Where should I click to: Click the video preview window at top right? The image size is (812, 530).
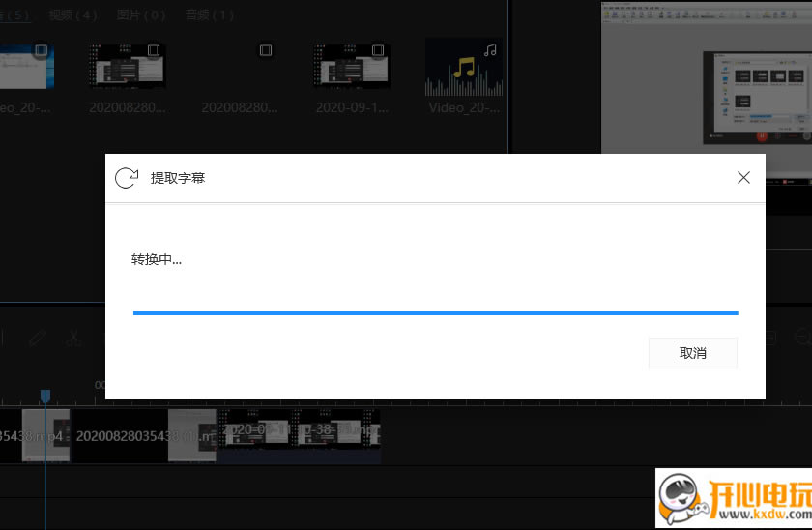[x=706, y=77]
